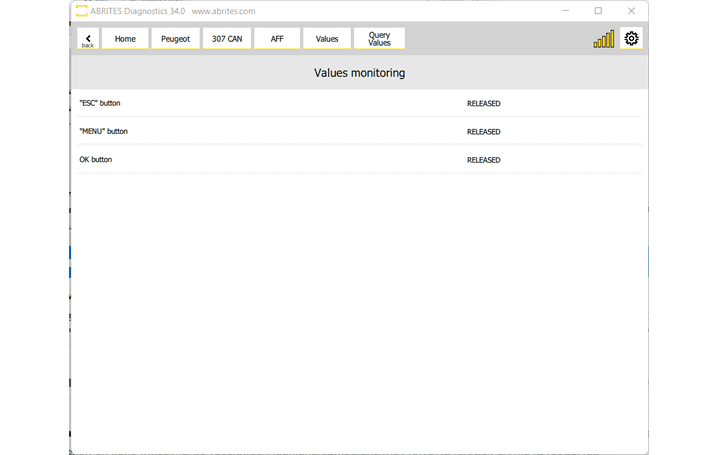The image size is (719, 455).
Task: Navigate to the AFF unit breadcrumb
Action: (x=277, y=39)
